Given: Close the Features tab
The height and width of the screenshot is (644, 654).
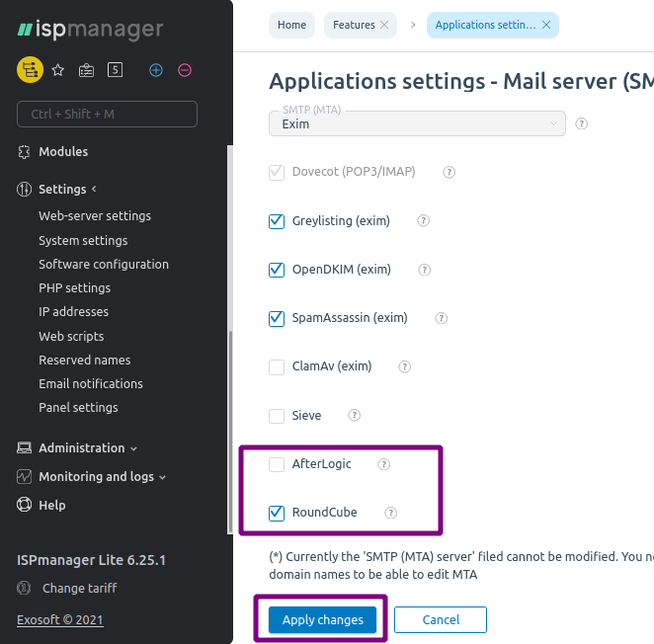Looking at the screenshot, I should coord(384,25).
